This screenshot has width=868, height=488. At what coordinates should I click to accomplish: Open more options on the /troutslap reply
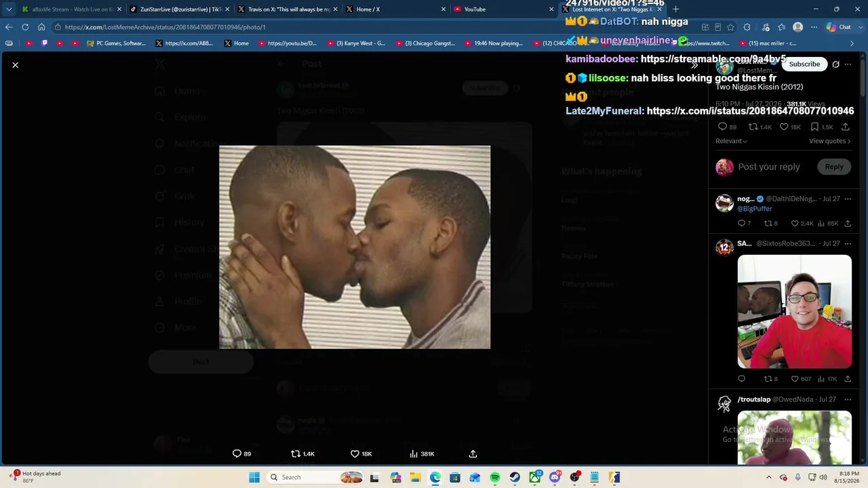coord(848,400)
